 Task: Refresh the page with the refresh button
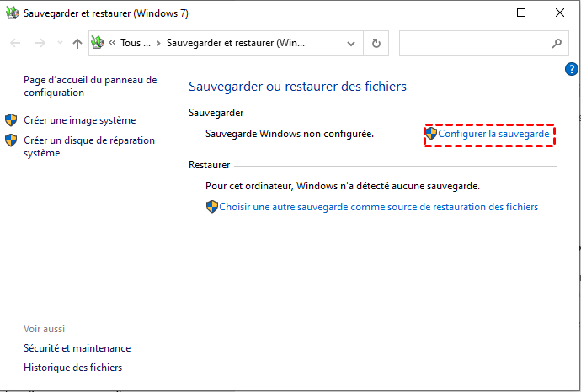pos(376,43)
